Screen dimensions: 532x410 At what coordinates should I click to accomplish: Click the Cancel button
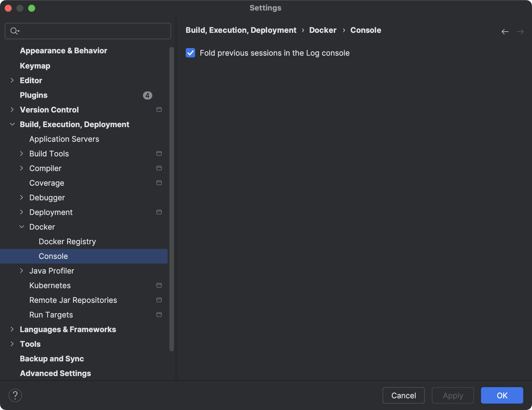(403, 395)
